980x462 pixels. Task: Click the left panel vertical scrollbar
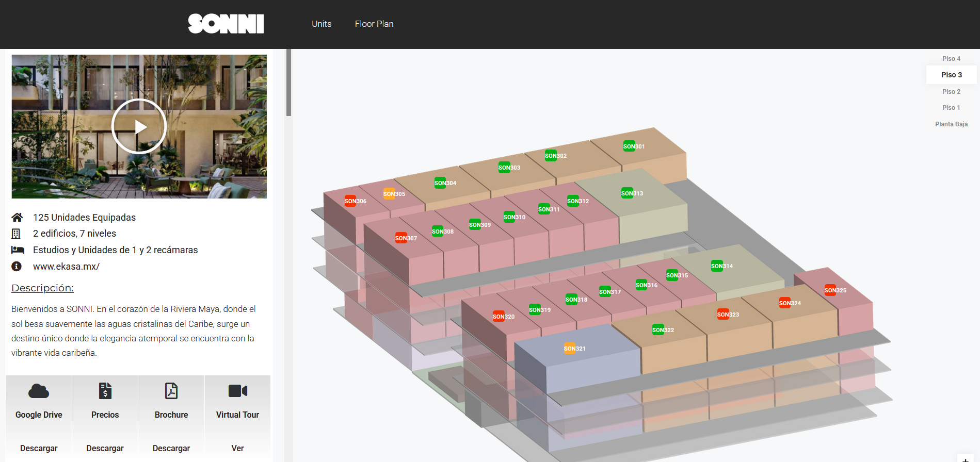coord(288,82)
